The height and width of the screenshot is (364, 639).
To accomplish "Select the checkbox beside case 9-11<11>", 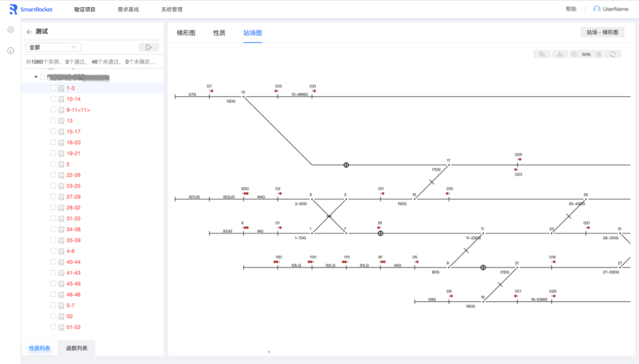I will pyautogui.click(x=53, y=109).
